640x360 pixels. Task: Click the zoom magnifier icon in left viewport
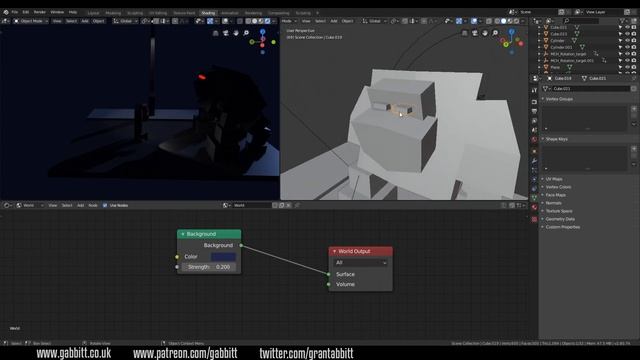pyautogui.click(x=246, y=33)
